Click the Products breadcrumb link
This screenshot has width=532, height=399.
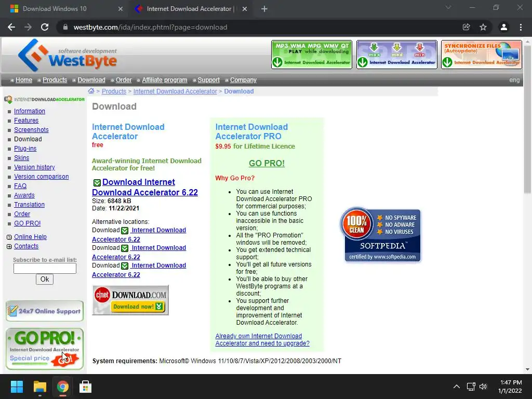114,91
